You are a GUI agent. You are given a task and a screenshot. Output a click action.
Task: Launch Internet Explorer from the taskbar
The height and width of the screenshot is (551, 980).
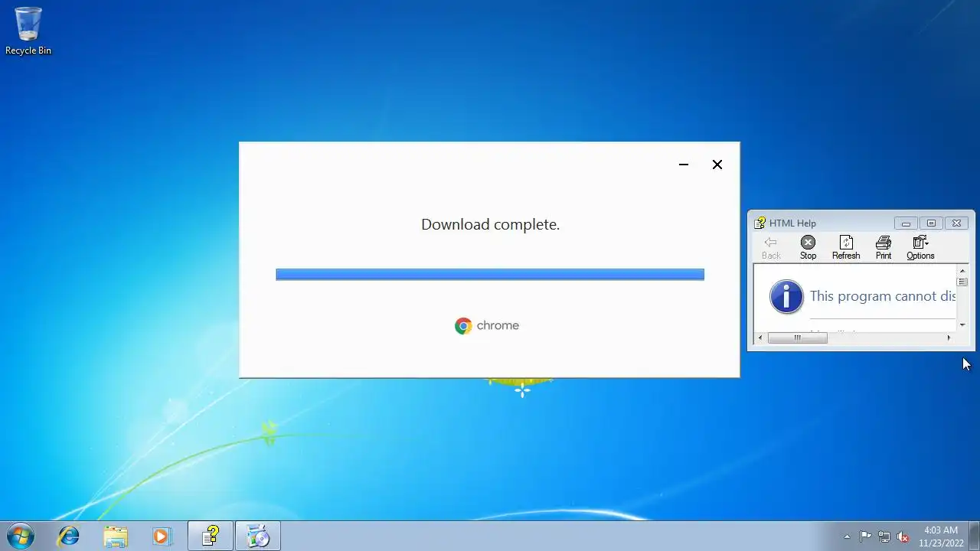point(69,536)
